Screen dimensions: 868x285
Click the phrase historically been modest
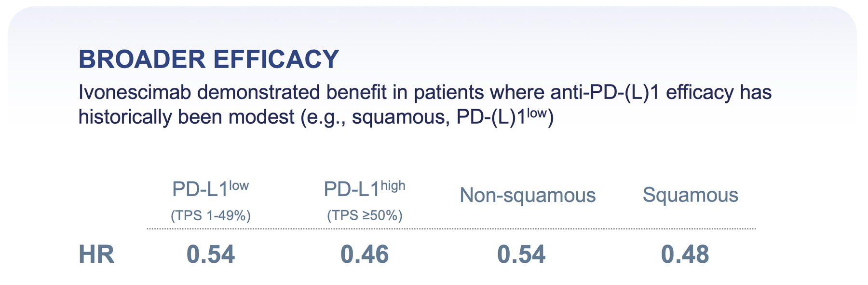coord(186,117)
